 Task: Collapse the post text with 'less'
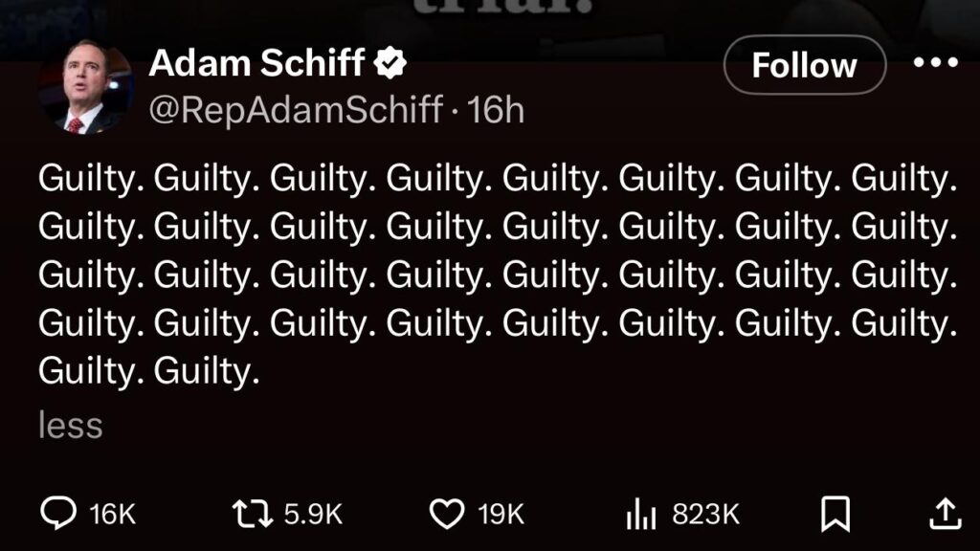click(71, 426)
